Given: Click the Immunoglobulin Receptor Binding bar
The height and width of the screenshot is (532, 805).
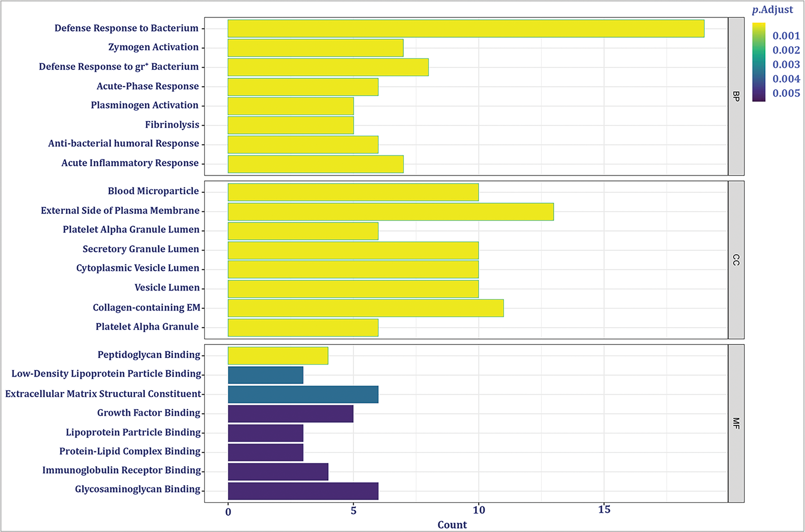Looking at the screenshot, I should pos(278,472).
